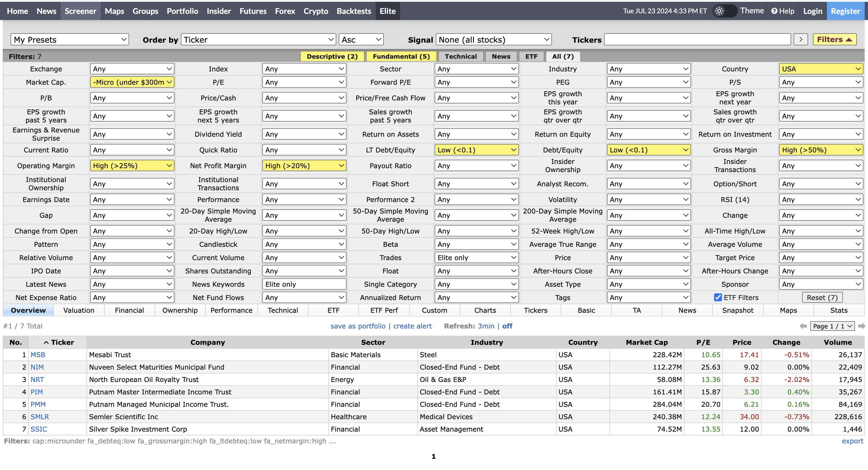The image size is (868, 470).
Task: Open the Insider menu item
Action: [x=219, y=11]
